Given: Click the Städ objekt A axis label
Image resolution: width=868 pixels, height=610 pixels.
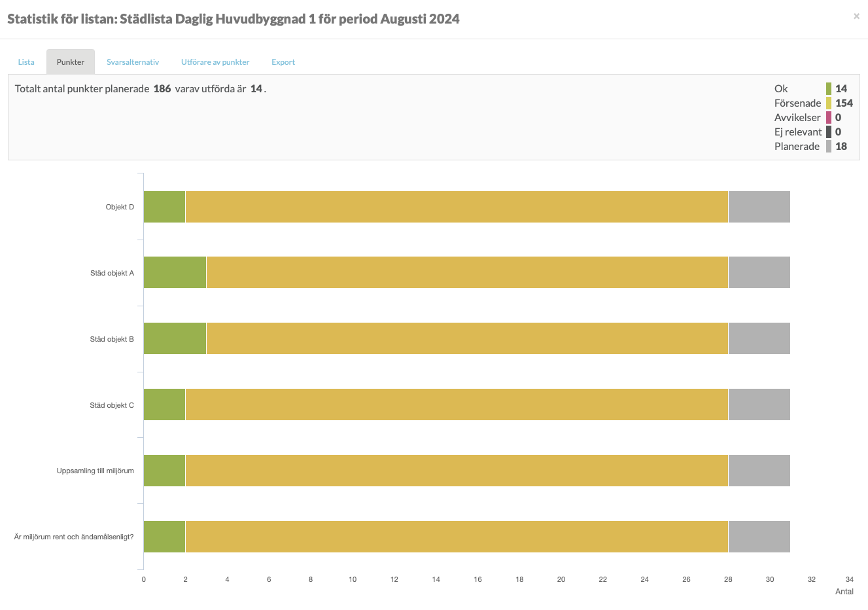Looking at the screenshot, I should tap(112, 273).
